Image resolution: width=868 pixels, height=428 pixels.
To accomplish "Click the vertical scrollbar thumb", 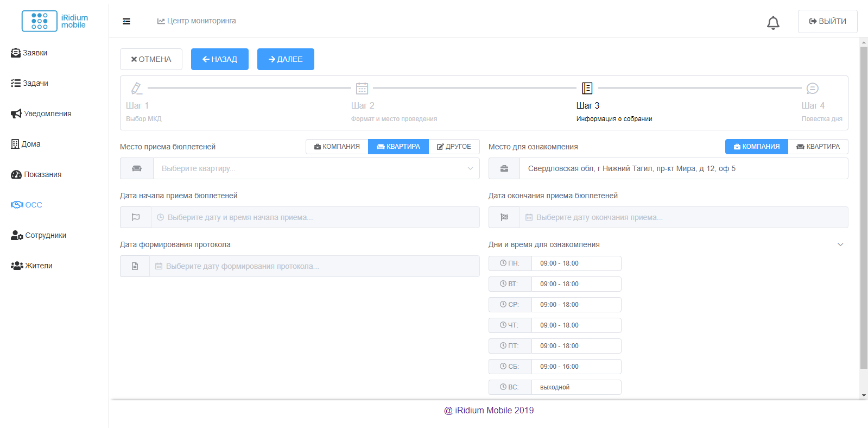I will (864, 208).
